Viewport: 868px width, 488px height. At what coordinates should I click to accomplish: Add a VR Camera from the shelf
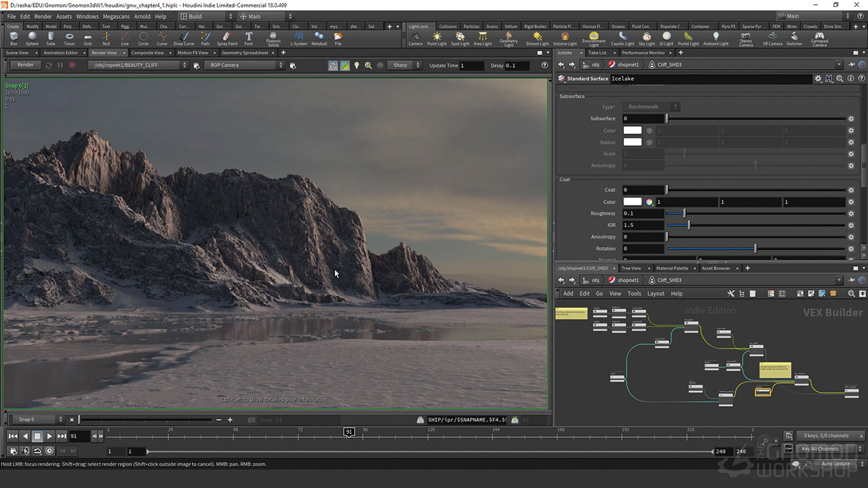click(x=772, y=39)
